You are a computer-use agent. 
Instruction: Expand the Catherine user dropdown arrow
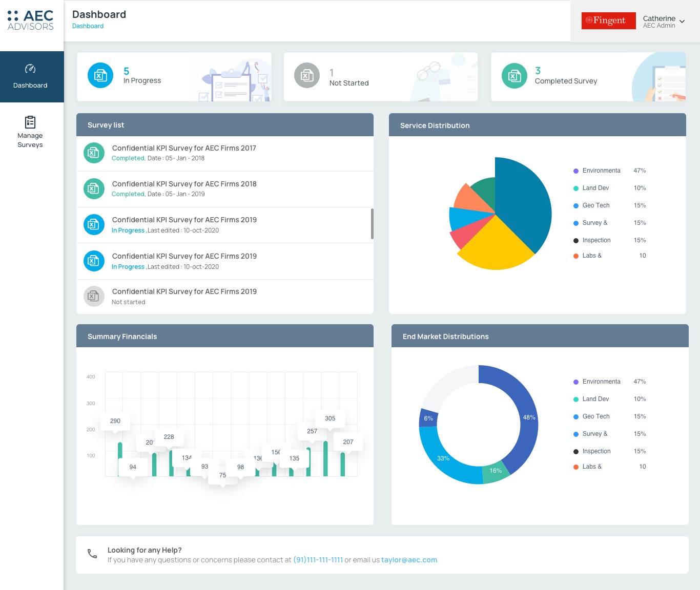[682, 22]
